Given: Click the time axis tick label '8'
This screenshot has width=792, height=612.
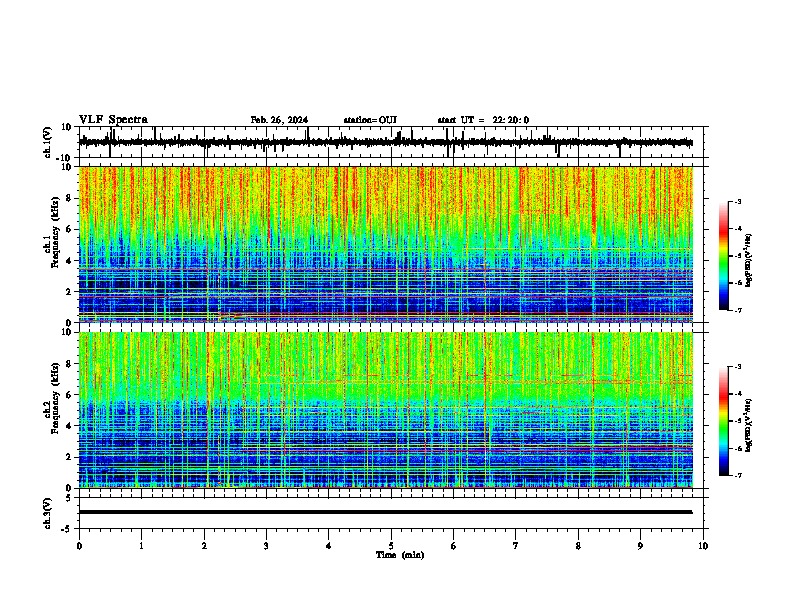Looking at the screenshot, I should [578, 546].
